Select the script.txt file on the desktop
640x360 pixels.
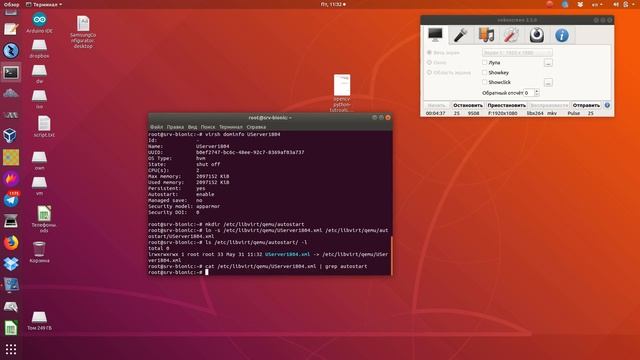44,126
